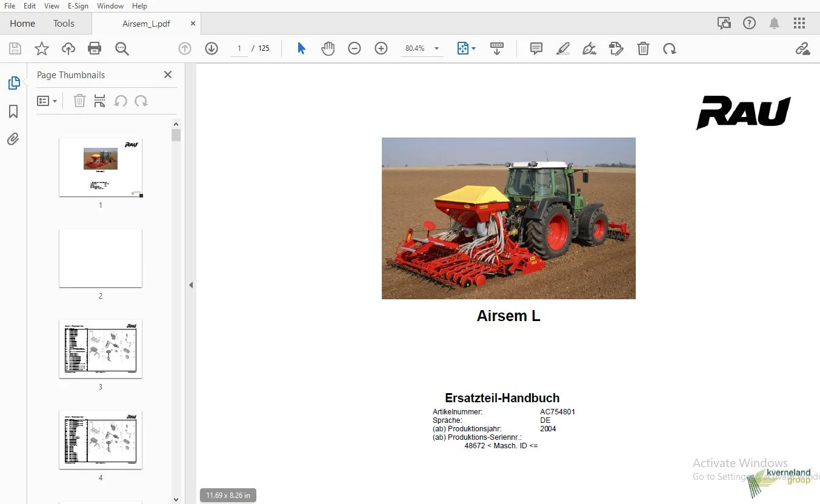The width and height of the screenshot is (820, 504).
Task: Click the tractor seeder photo
Action: (508, 218)
